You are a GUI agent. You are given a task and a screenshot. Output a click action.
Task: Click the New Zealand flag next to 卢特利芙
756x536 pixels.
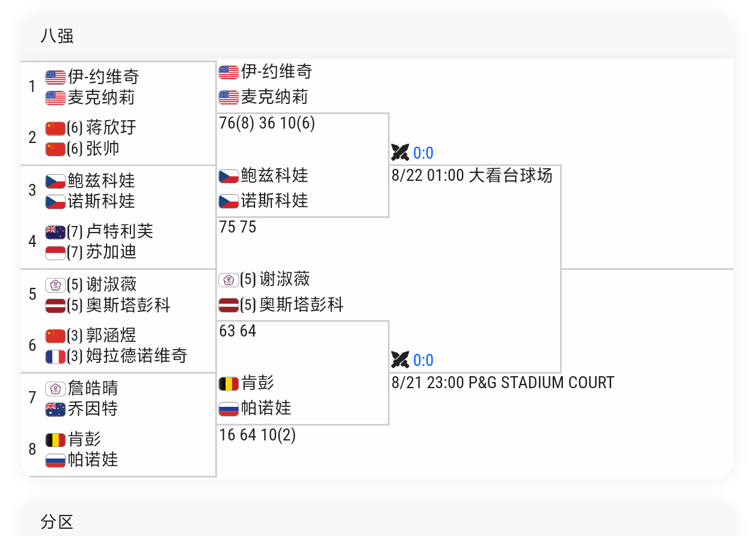coord(55,232)
